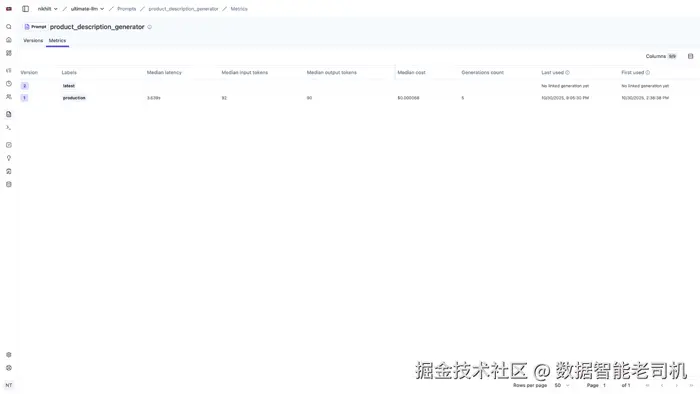Click the Median output tokens column header
The image size is (700, 394).
[x=332, y=72]
